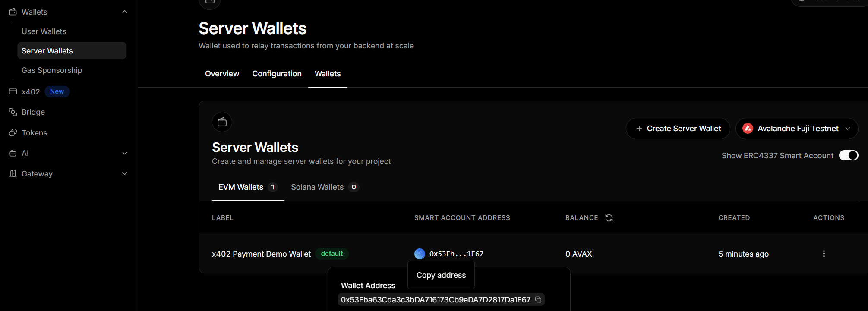Click the Create Server Wallet button
This screenshot has height=311, width=868.
(678, 128)
